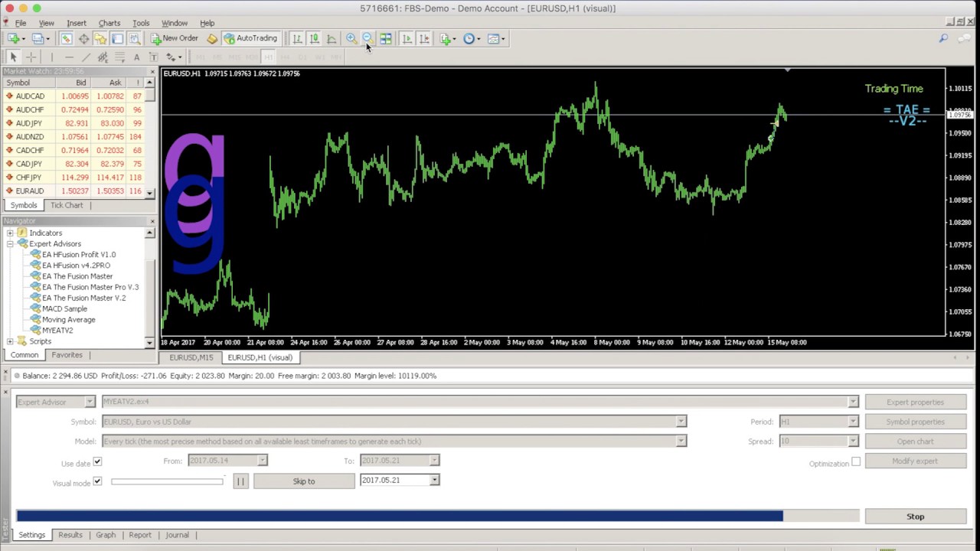Toggle the Data Window crosshair icon
980x551 pixels.
point(83,38)
